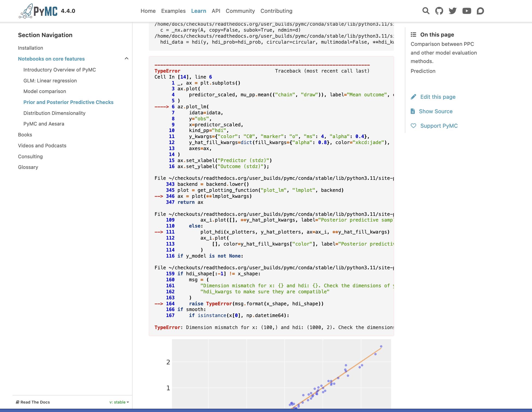This screenshot has height=412, width=532.
Task: Open the Twitter bird icon
Action: click(453, 11)
